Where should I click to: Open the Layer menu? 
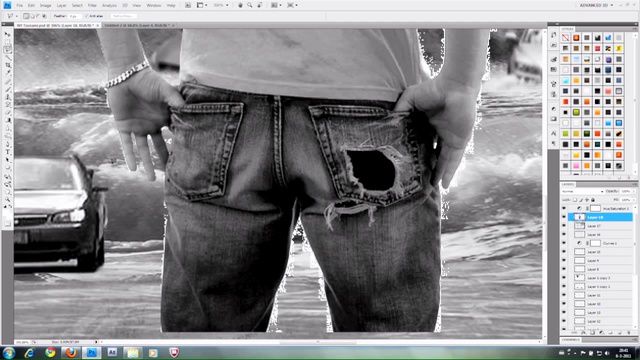(x=61, y=5)
